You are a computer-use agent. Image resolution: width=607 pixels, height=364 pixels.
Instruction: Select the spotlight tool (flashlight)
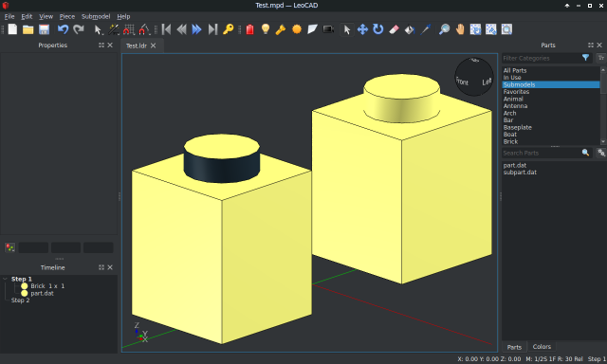point(281,29)
